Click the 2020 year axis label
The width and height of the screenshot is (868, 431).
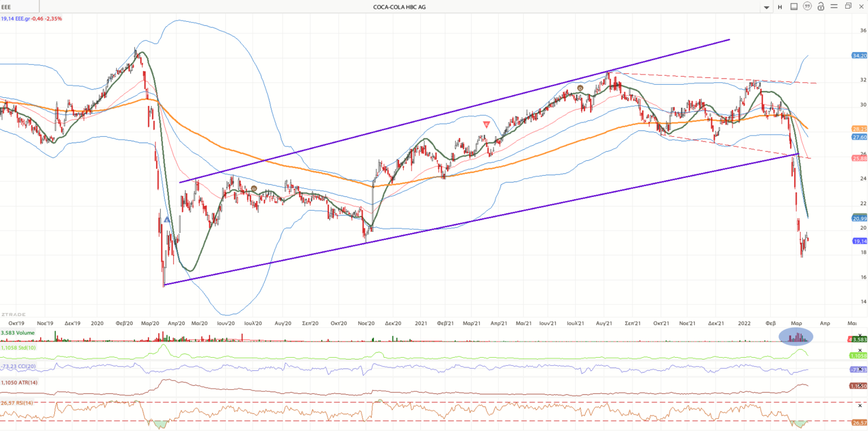coord(97,323)
